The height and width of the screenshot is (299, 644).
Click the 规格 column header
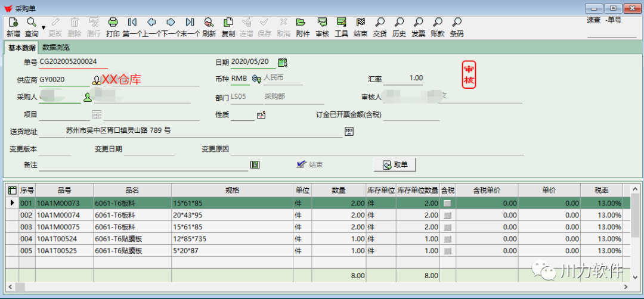click(232, 191)
